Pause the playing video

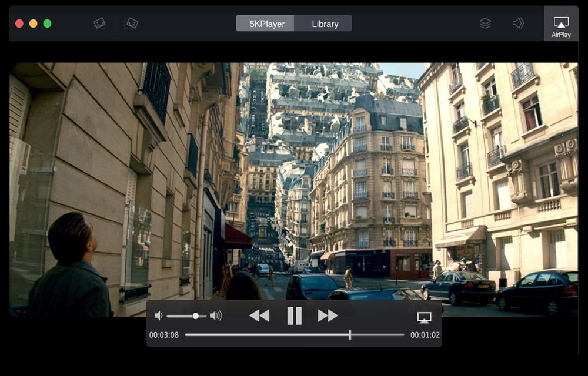click(x=294, y=315)
